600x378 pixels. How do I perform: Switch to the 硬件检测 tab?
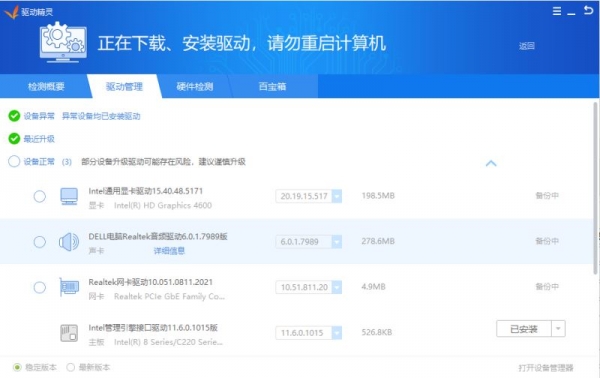tap(195, 86)
